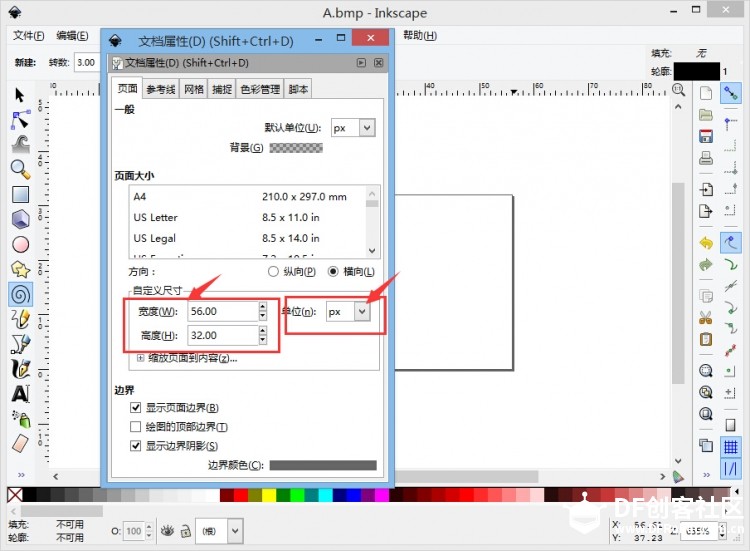The width and height of the screenshot is (750, 551).
Task: Select the text tool
Action: pos(20,394)
